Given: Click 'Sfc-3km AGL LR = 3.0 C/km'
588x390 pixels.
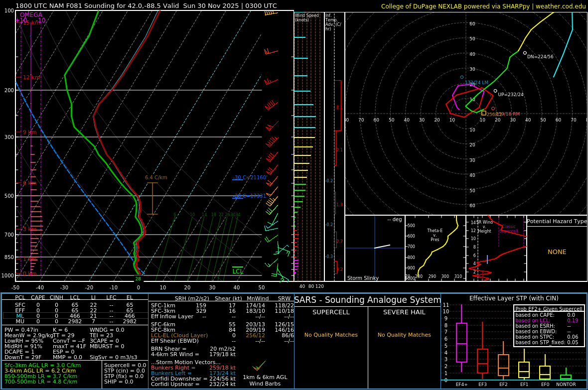Looking at the screenshot, I should click(42, 365).
